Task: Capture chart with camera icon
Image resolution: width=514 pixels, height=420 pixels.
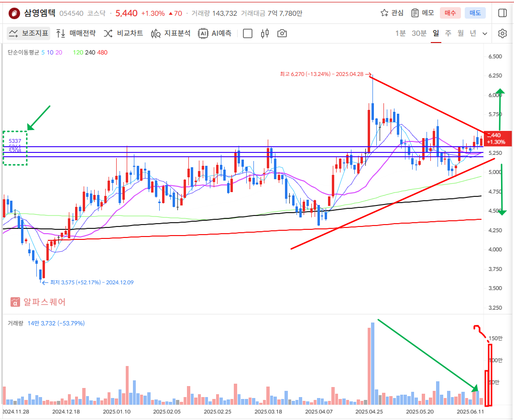Action: pos(282,33)
